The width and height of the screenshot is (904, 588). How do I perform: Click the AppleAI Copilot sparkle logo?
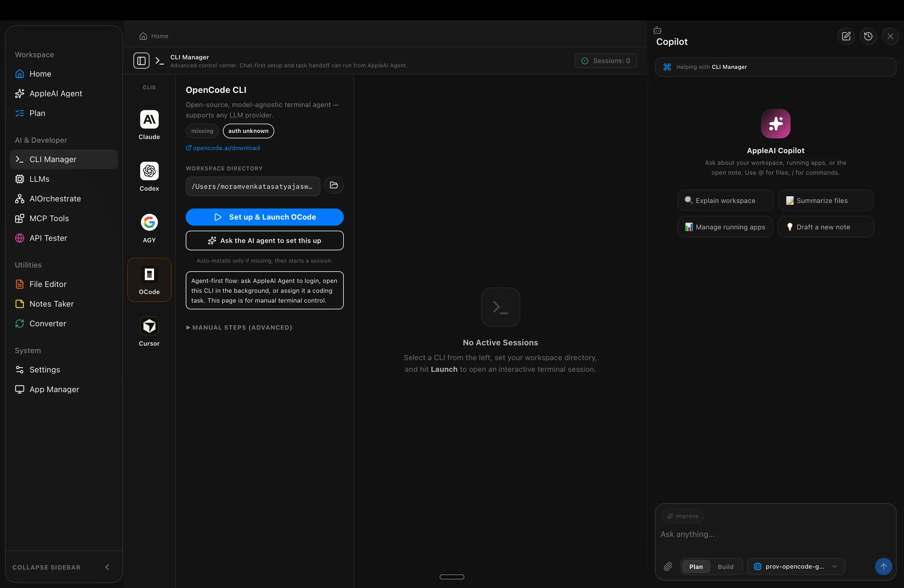tap(775, 124)
